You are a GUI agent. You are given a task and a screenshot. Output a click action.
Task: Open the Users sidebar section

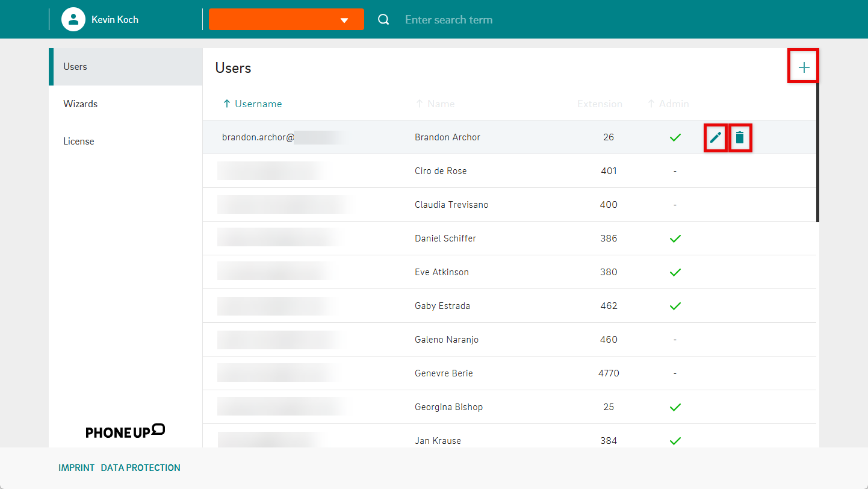click(75, 67)
